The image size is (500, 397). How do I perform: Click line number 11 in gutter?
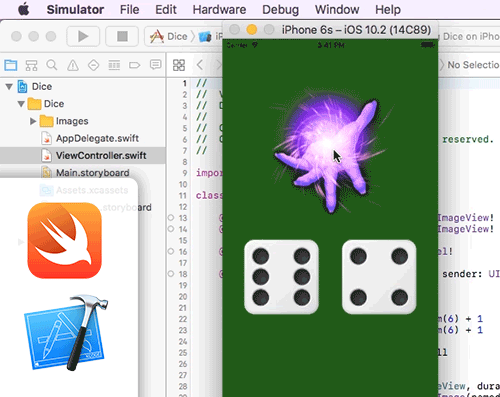pos(183,195)
